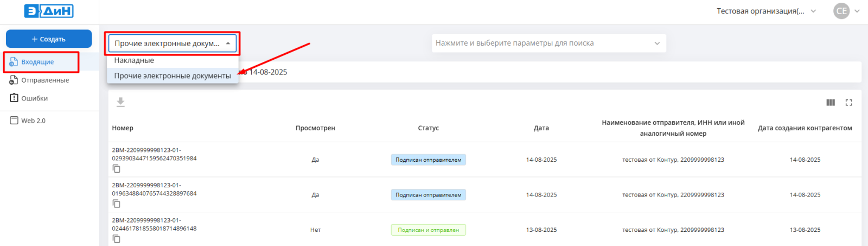Open the Входящие folder
The width and height of the screenshot is (868, 246).
tap(37, 62)
